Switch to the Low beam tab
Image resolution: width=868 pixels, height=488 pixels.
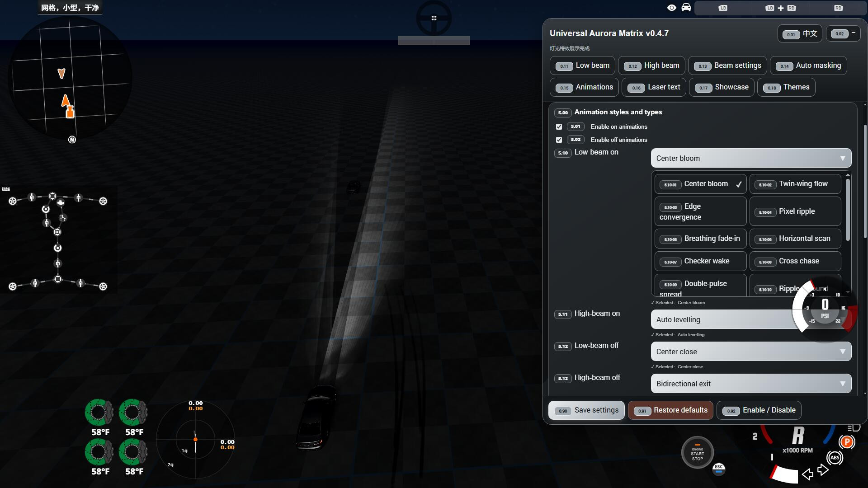coord(582,66)
